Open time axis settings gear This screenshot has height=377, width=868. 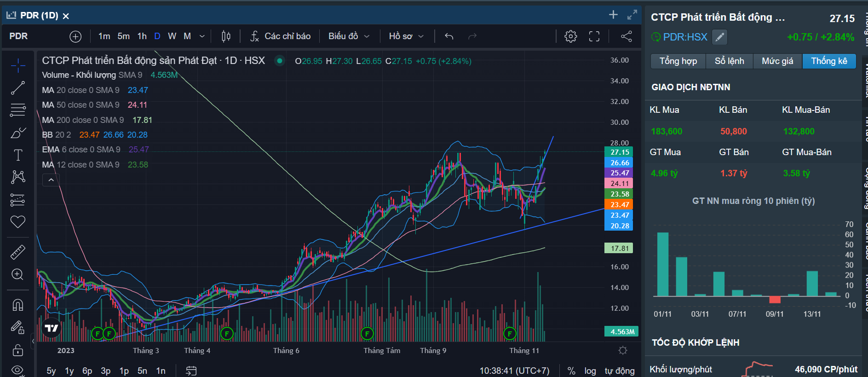[x=623, y=350]
